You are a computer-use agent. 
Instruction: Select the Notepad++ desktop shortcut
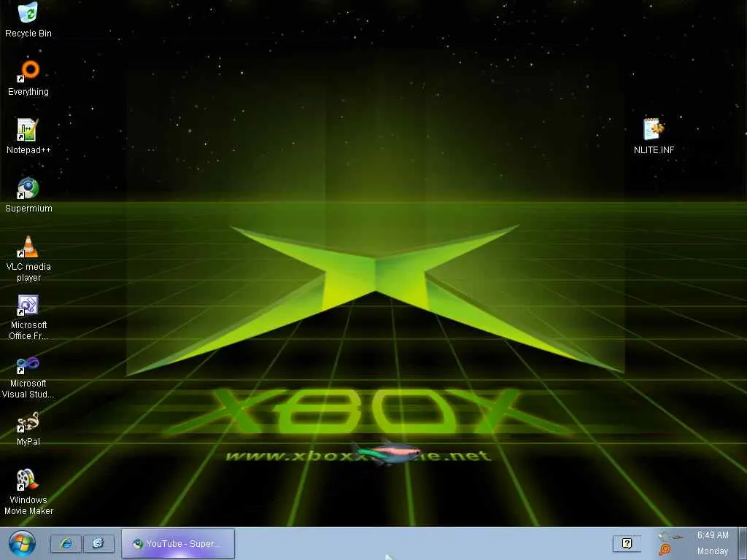click(28, 136)
